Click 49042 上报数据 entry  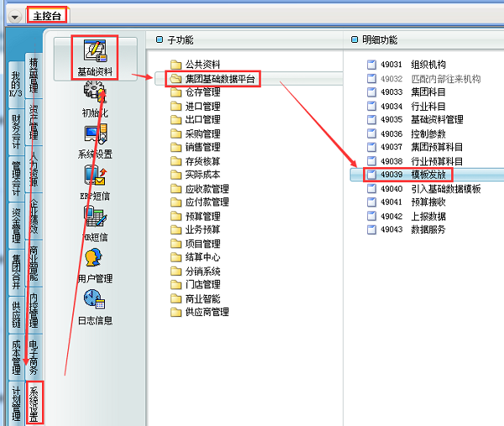click(406, 216)
